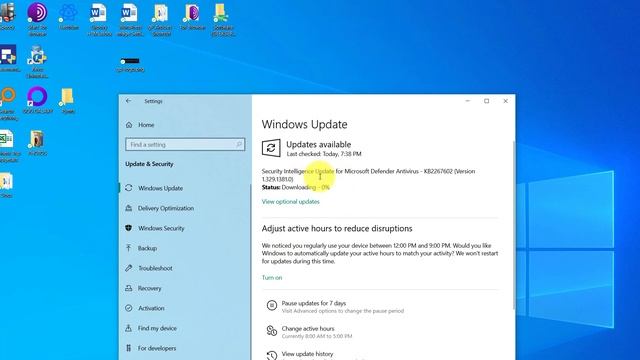This screenshot has width=640, height=360.
Task: Click the Windows Update page heading
Action: click(x=304, y=124)
